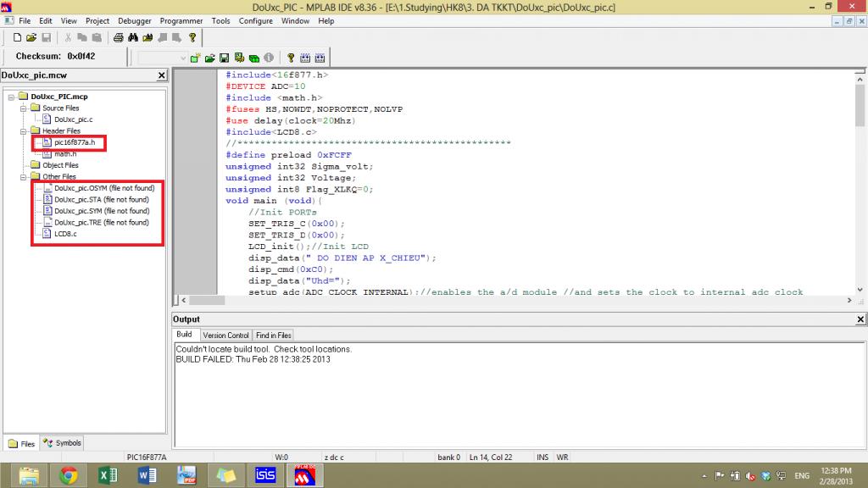Image resolution: width=868 pixels, height=488 pixels.
Task: Click the Save Workspace disk icon
Action: coord(225,58)
